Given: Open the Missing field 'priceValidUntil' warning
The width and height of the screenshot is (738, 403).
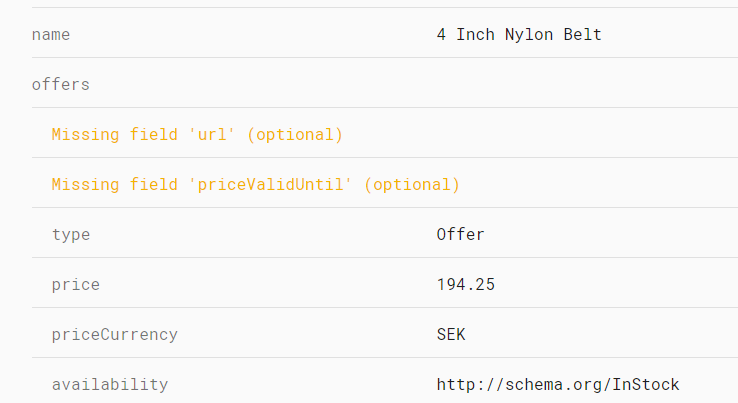Looking at the screenshot, I should coord(255,185).
